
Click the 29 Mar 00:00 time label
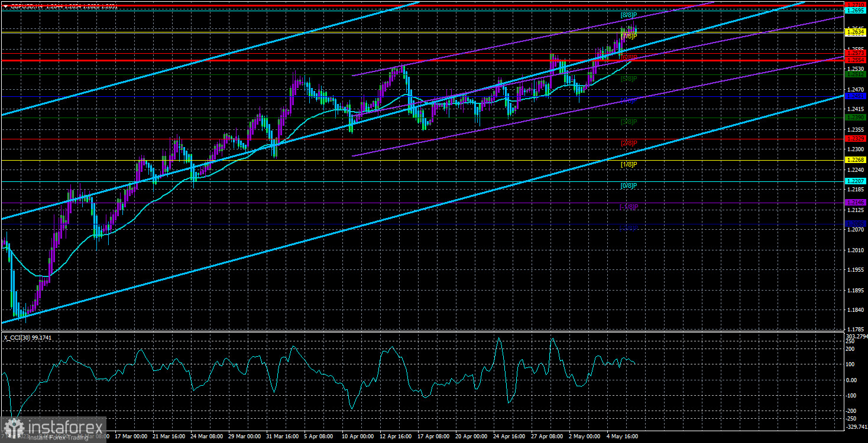click(x=245, y=437)
